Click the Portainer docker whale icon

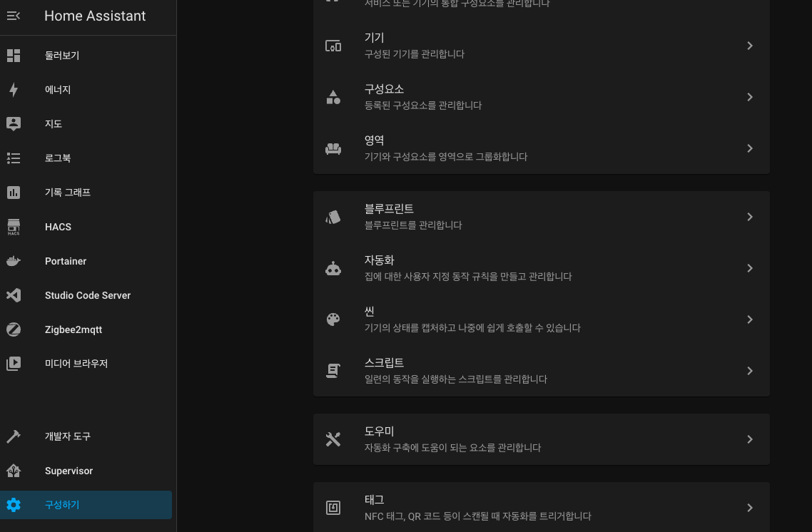[x=14, y=261]
